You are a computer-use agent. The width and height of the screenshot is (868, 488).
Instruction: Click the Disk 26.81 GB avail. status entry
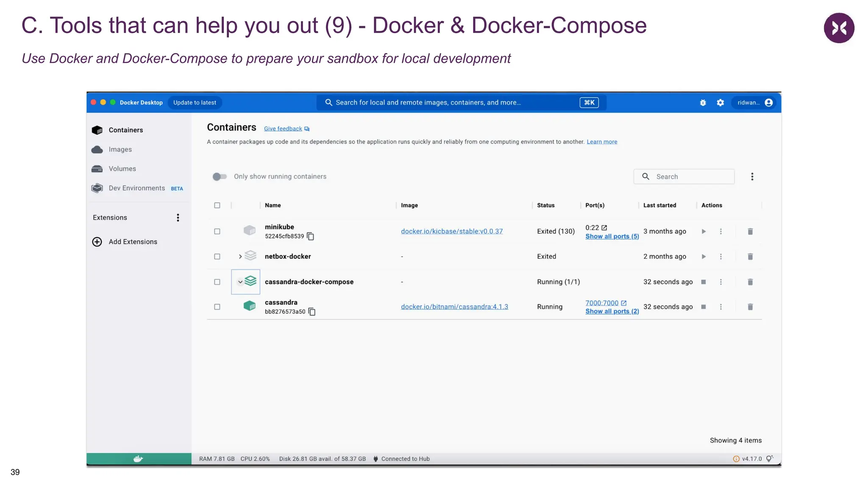tap(323, 459)
